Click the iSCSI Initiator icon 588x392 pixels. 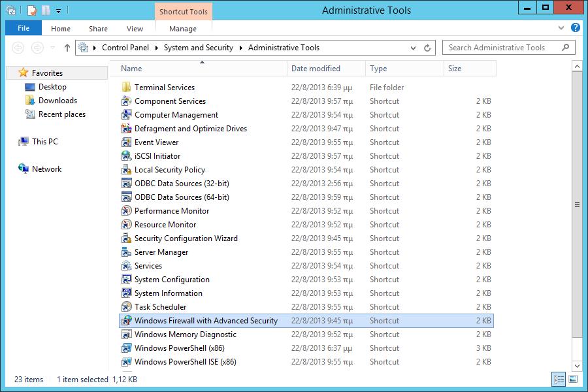[x=126, y=155]
